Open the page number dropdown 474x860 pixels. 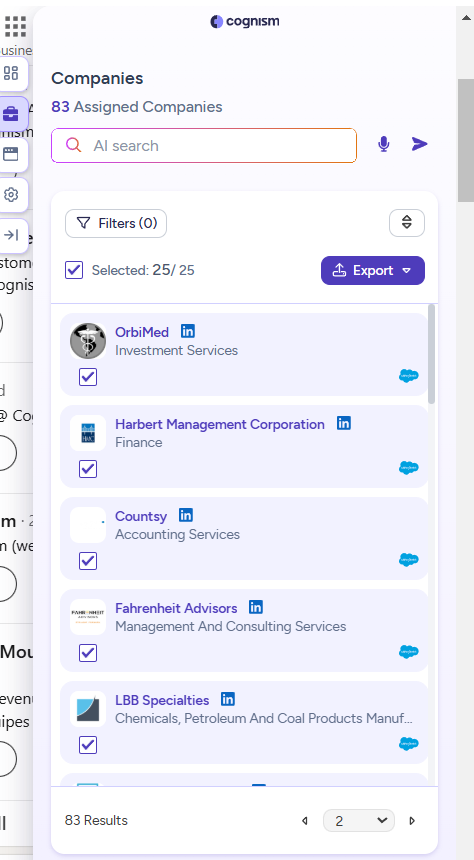[359, 821]
